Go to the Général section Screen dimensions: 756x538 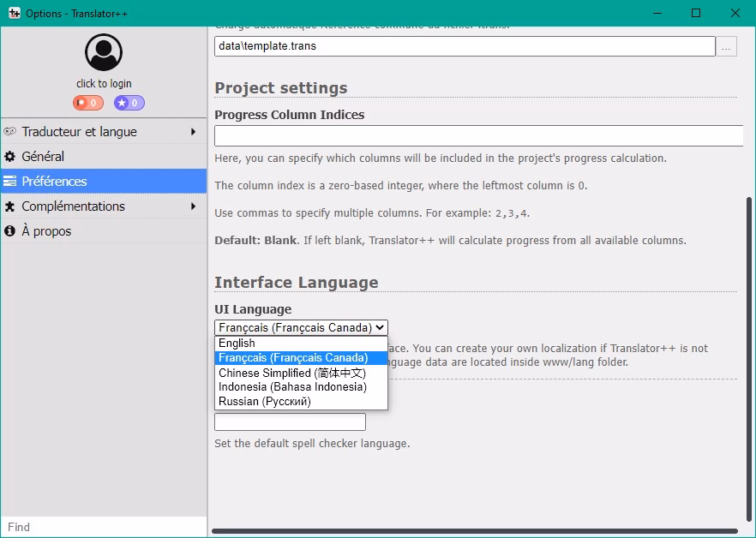(x=104, y=156)
